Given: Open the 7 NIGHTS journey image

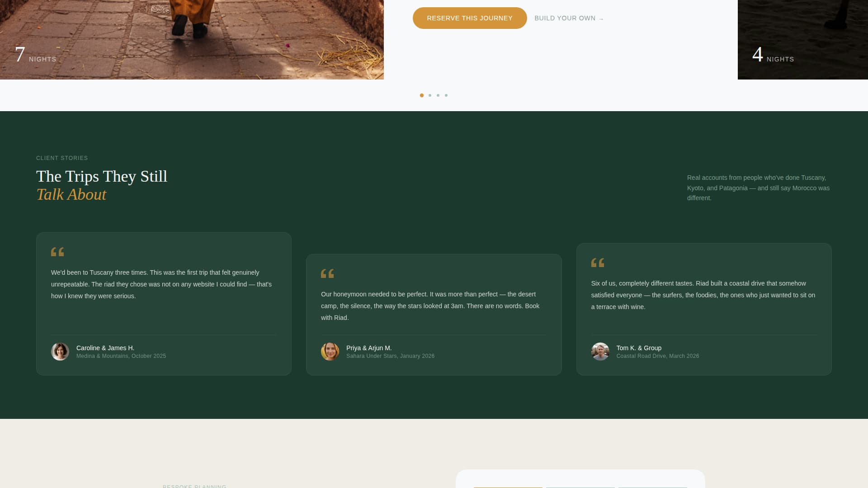Looking at the screenshot, I should tap(192, 39).
